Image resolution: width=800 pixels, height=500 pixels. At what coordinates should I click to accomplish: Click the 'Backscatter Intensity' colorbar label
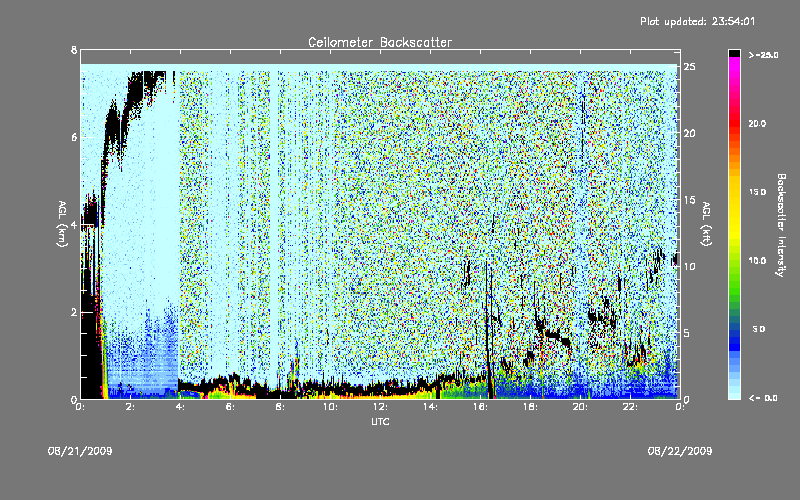point(781,225)
